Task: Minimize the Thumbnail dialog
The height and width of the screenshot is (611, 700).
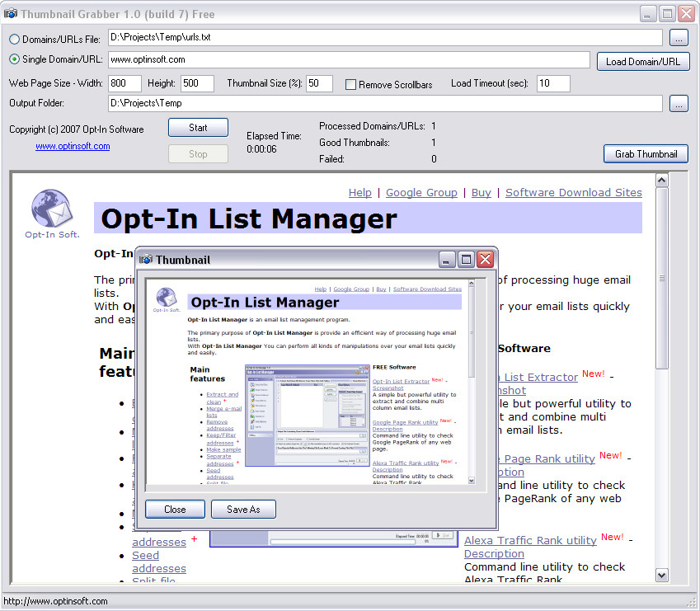Action: (446, 259)
